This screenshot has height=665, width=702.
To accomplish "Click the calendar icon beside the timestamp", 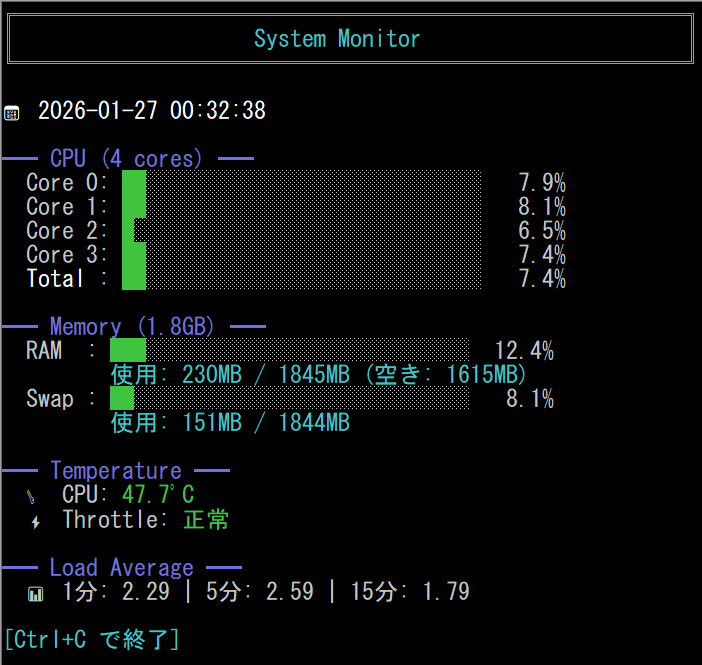I will (x=12, y=113).
